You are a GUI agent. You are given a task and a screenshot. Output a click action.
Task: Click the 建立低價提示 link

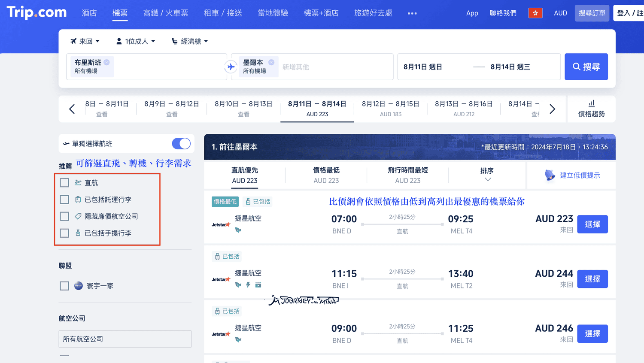point(580,175)
